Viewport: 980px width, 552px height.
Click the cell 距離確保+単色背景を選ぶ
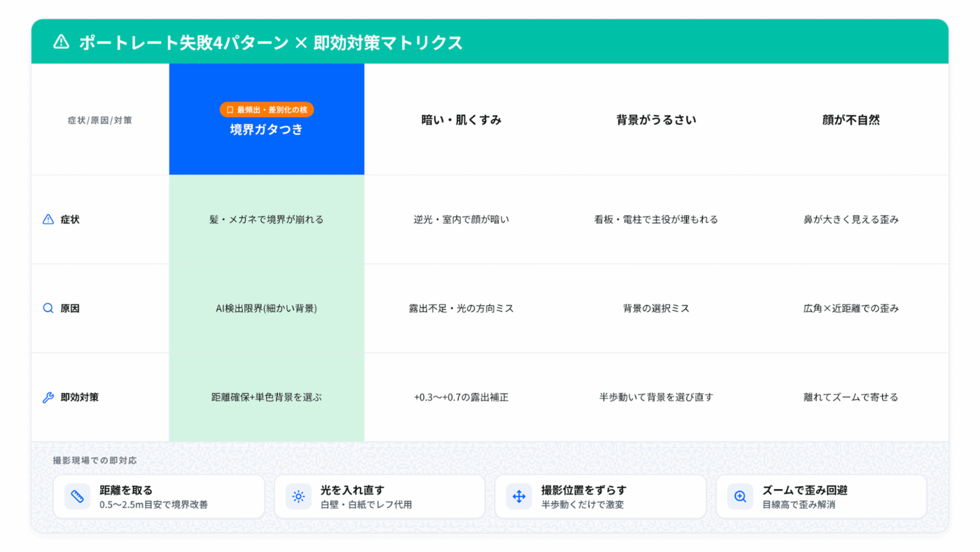click(x=267, y=397)
